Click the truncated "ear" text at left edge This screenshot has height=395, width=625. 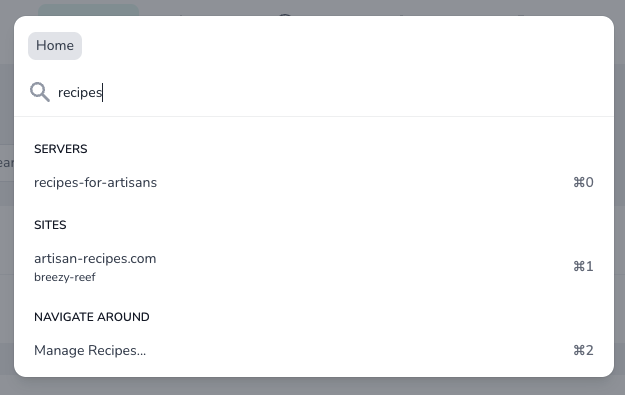(6, 163)
